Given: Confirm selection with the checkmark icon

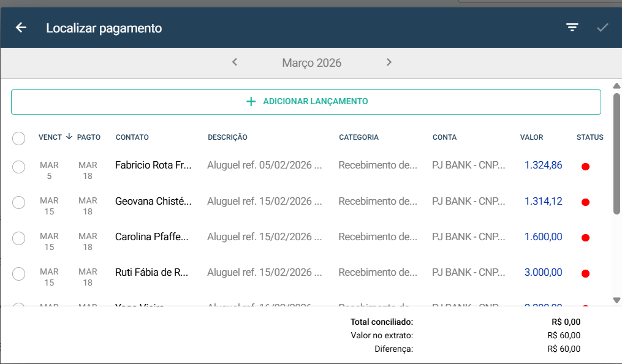Looking at the screenshot, I should tap(602, 28).
